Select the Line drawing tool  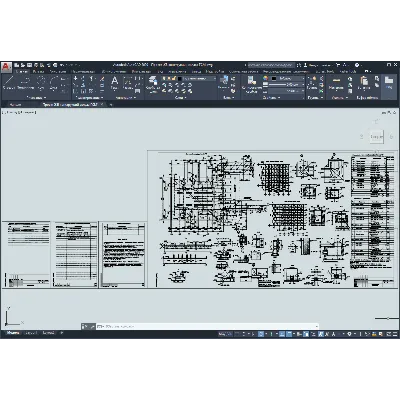8,83
